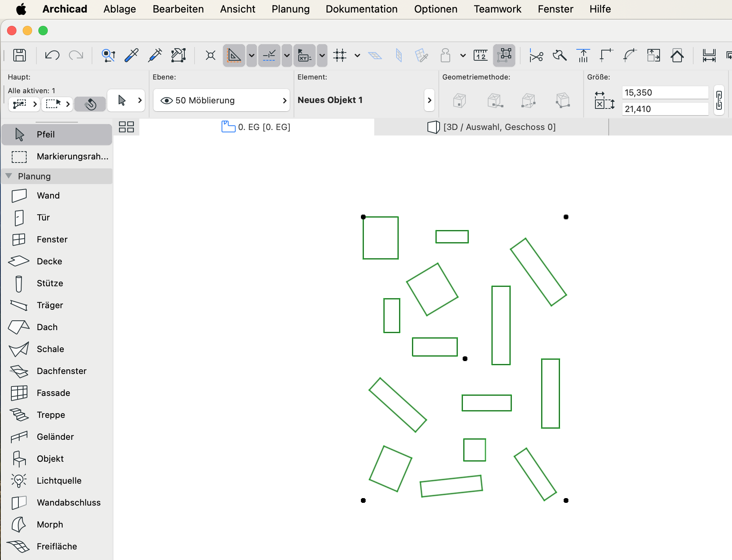The height and width of the screenshot is (560, 732).
Task: Select the Objekt tool
Action: [57, 459]
